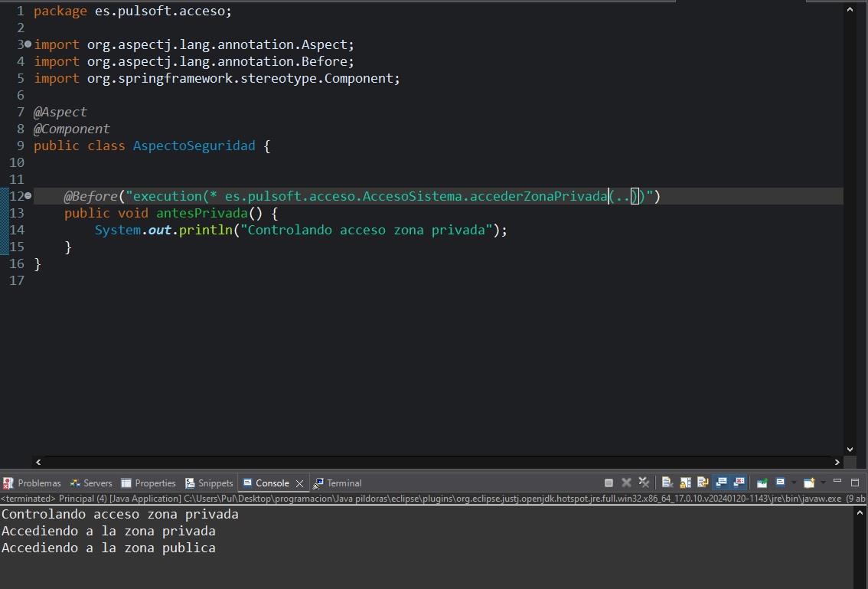Remove the launch with single X icon
This screenshot has width=868, height=589.
tap(626, 483)
